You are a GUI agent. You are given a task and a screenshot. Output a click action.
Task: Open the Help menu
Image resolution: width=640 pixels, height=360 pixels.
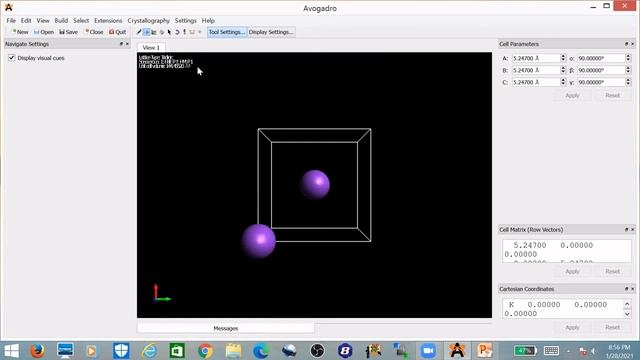[x=208, y=20]
